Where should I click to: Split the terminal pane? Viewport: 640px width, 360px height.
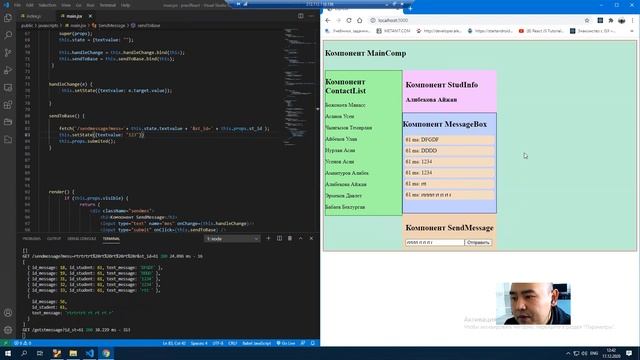(279, 238)
